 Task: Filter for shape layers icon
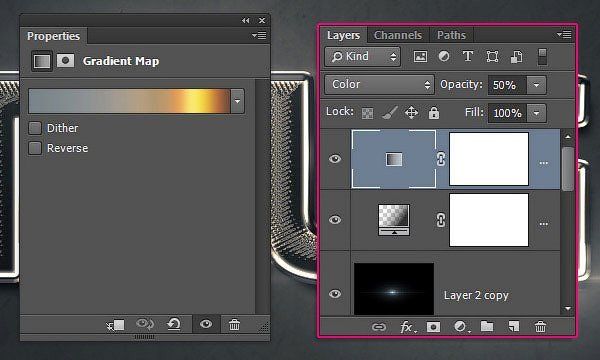pos(492,57)
